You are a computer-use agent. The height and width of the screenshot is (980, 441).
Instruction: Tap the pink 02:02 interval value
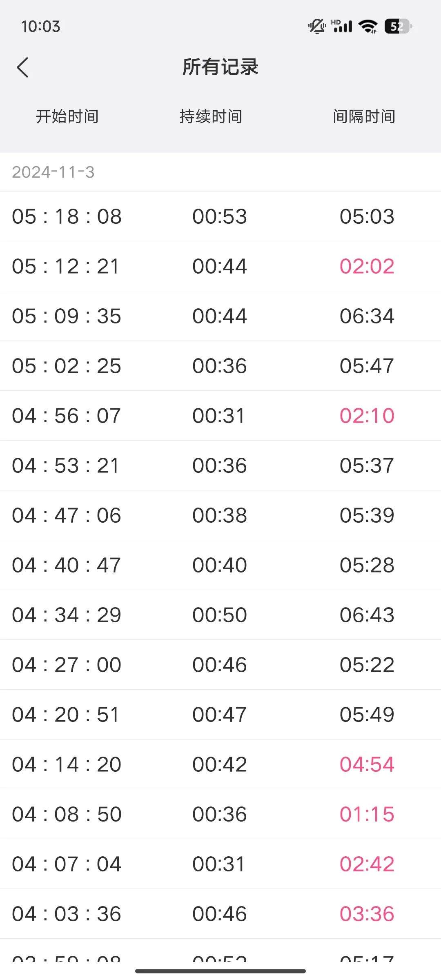[367, 266]
